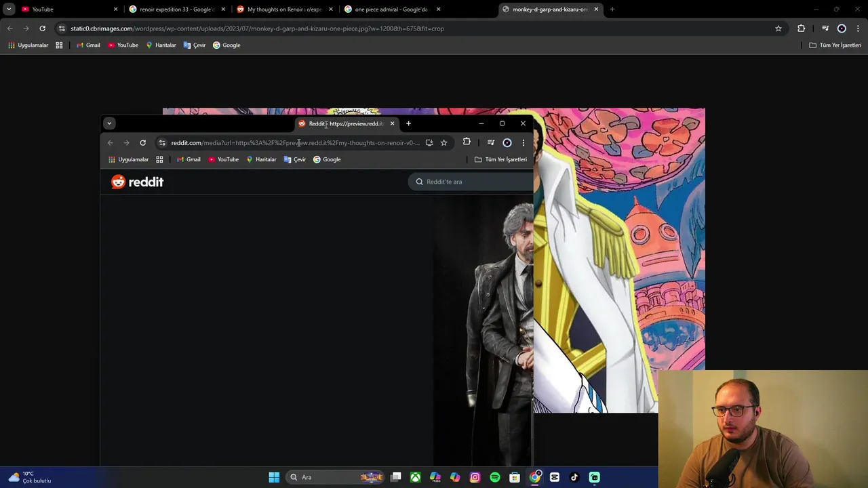Open three-dot Chrome menu in Reddit window
868x488 pixels.
[523, 142]
